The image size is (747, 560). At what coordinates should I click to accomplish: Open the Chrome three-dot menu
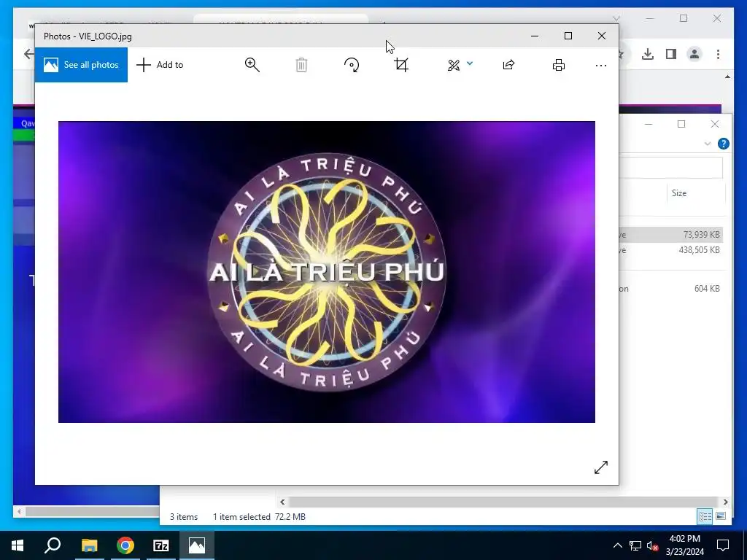coord(718,54)
